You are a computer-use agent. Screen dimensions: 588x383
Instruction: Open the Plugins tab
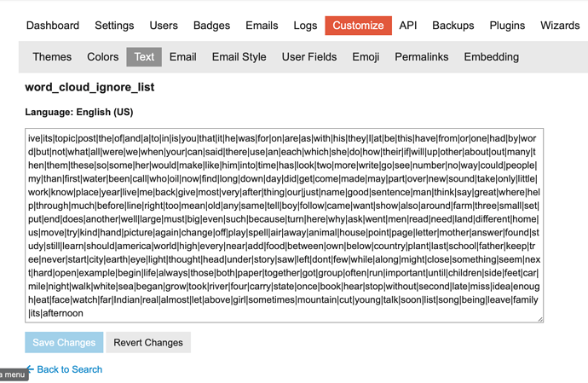tap(507, 26)
